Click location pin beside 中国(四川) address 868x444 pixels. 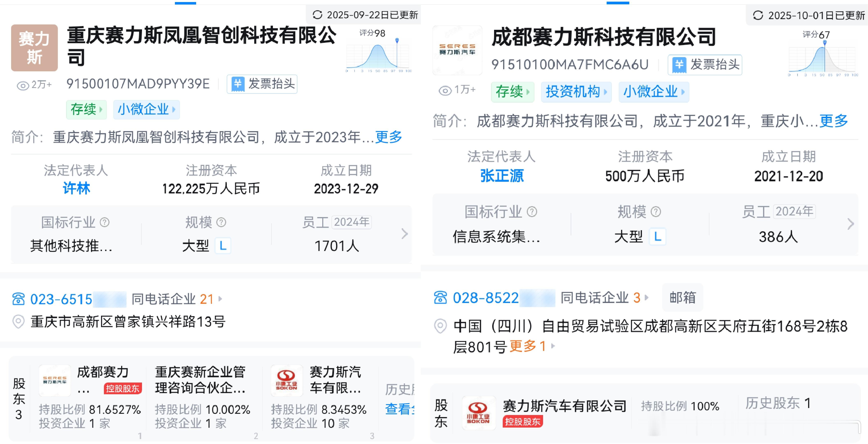point(440,326)
